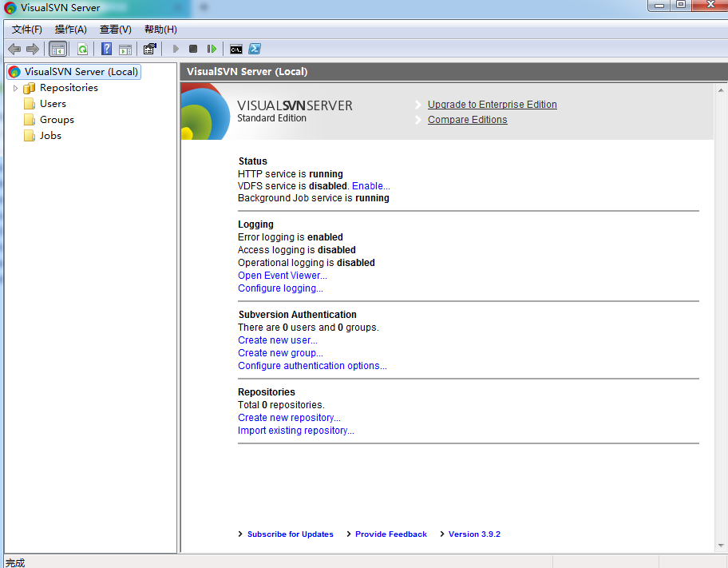This screenshot has height=568, width=728.
Task: Click Version 3.9.2 link
Action: 474,534
